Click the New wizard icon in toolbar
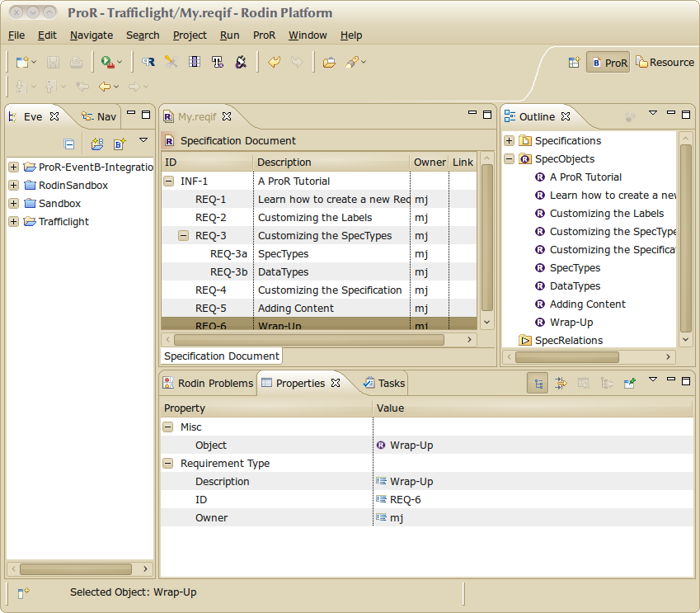This screenshot has height=613, width=700. [22, 62]
